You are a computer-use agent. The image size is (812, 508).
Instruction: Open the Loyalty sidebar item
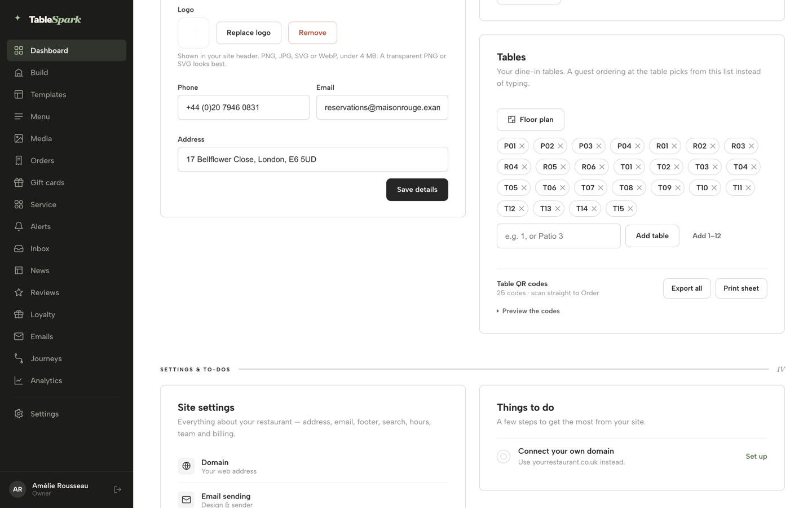pyautogui.click(x=67, y=314)
